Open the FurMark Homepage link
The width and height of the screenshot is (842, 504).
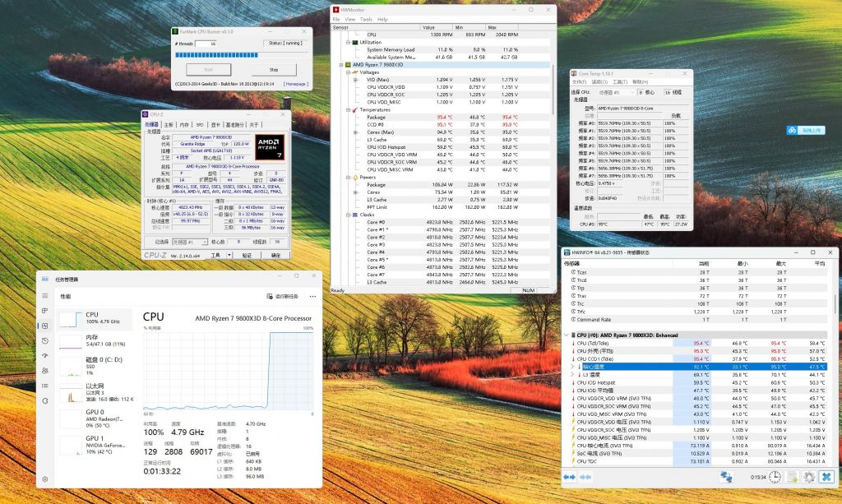click(296, 84)
